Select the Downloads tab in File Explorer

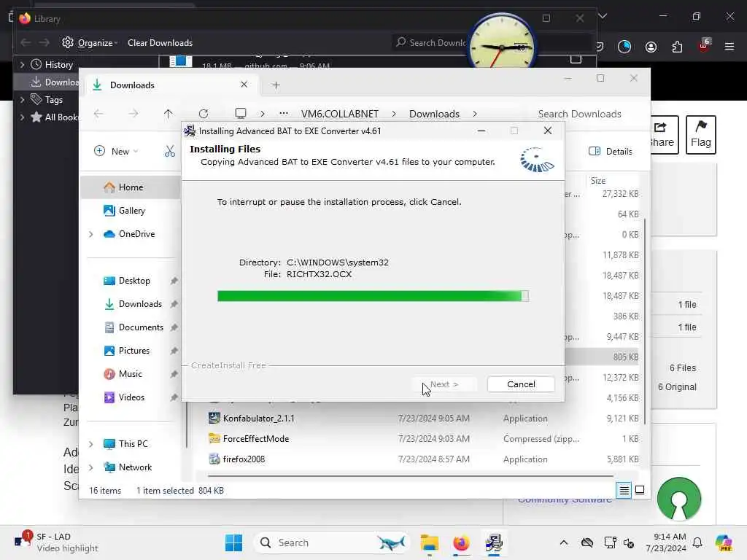click(171, 85)
